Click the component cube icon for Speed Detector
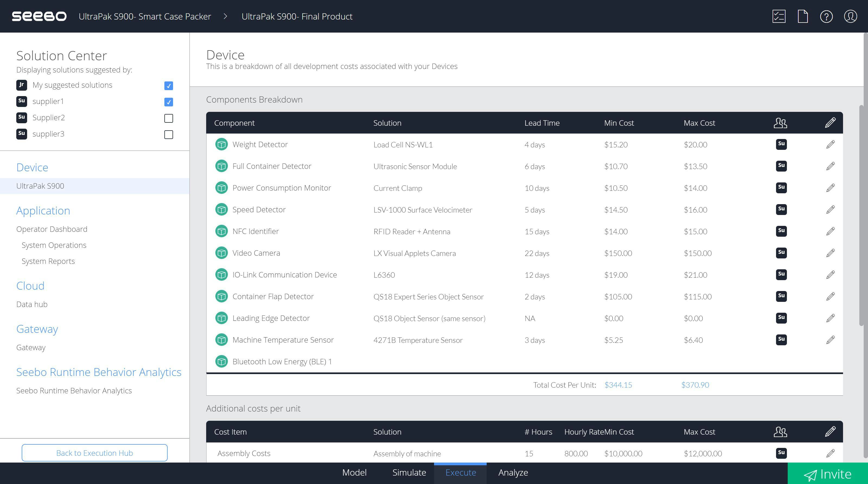This screenshot has height=484, width=868. point(221,209)
